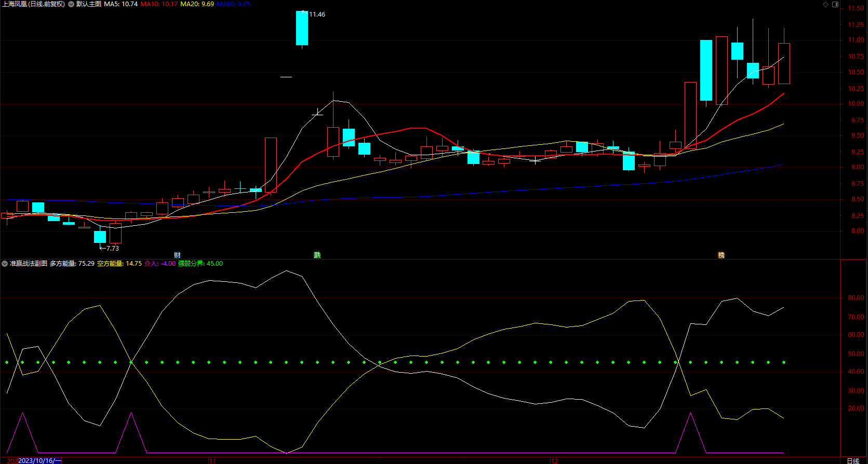868x464 pixels.
Task: Click the magenta 介入: -4.00 reading
Action: 160,264
